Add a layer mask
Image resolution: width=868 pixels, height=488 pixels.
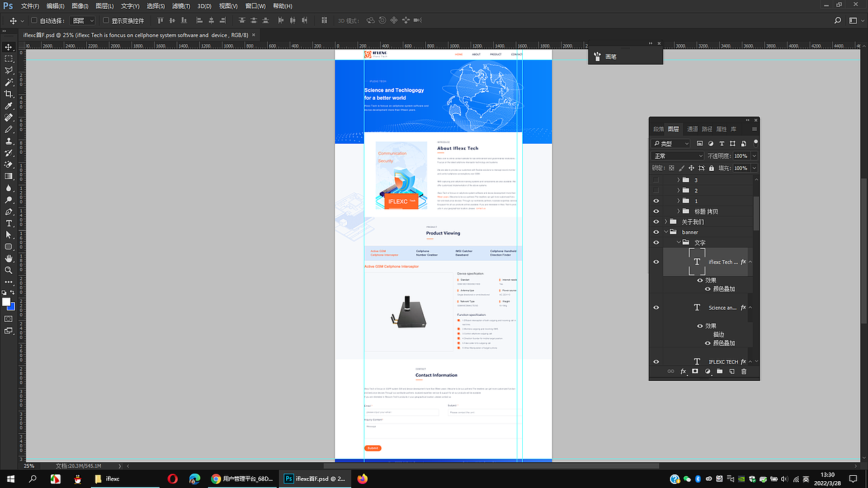click(x=695, y=371)
